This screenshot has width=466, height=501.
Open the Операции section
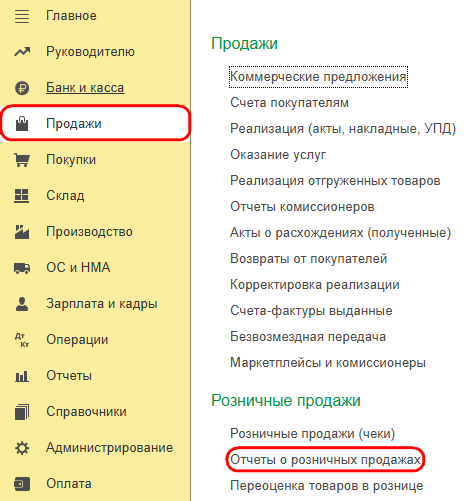pyautogui.click(x=77, y=340)
